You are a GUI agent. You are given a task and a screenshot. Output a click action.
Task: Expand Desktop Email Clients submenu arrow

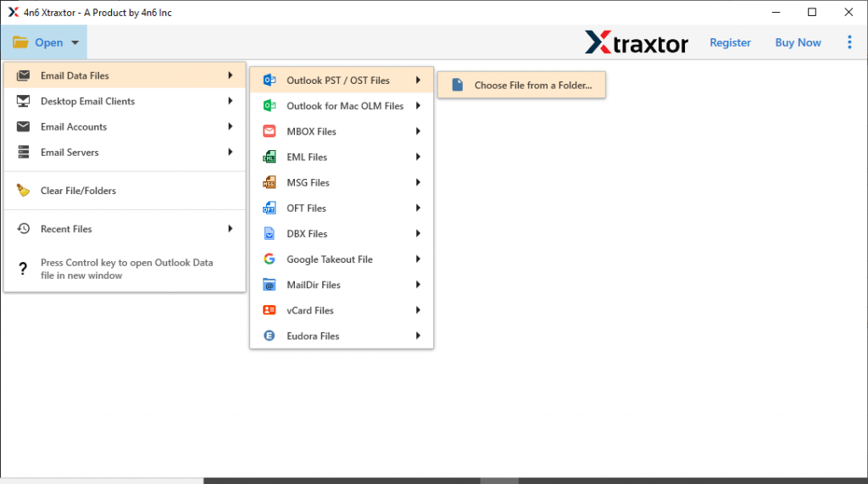pyautogui.click(x=231, y=101)
